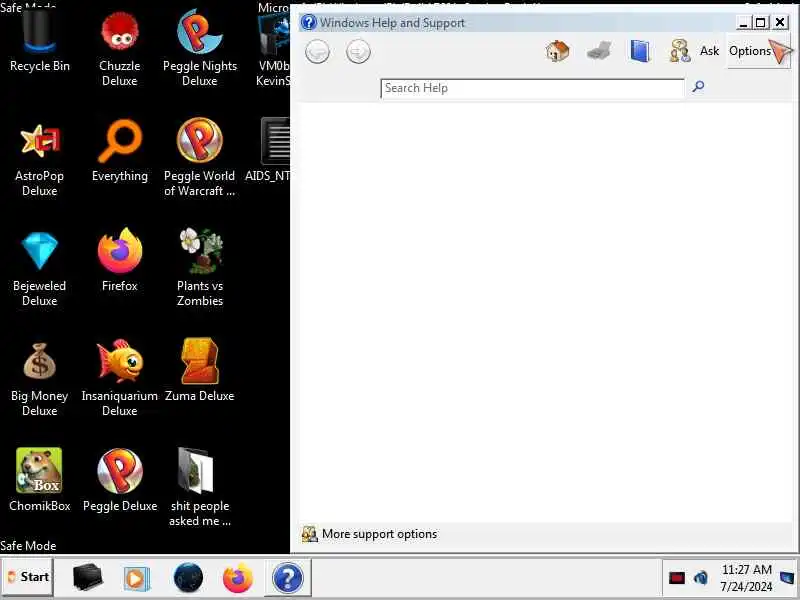Click the Help window title bar icon
This screenshot has height=600, width=800.
[x=309, y=22]
